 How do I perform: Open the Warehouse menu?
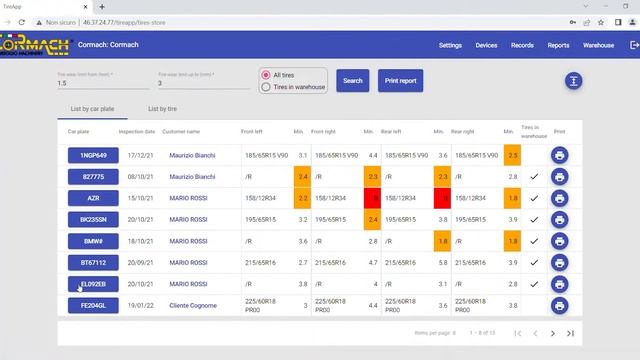coord(598,45)
